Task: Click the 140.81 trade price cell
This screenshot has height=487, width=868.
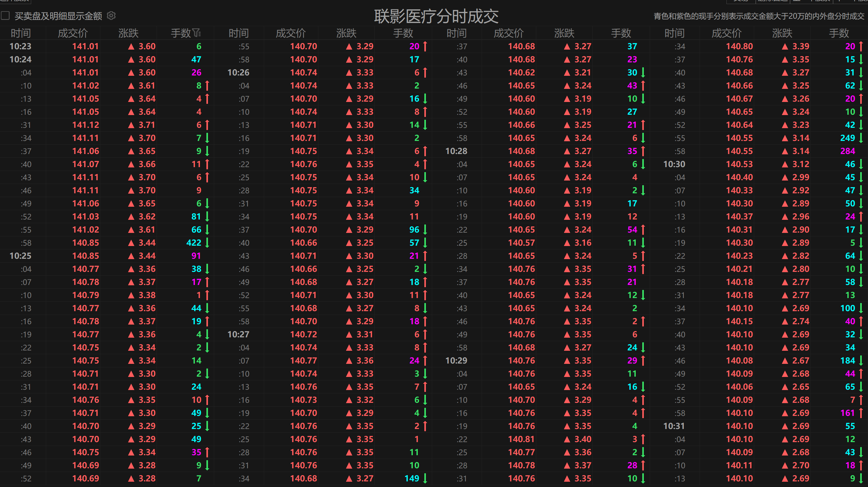Action: pyautogui.click(x=521, y=439)
